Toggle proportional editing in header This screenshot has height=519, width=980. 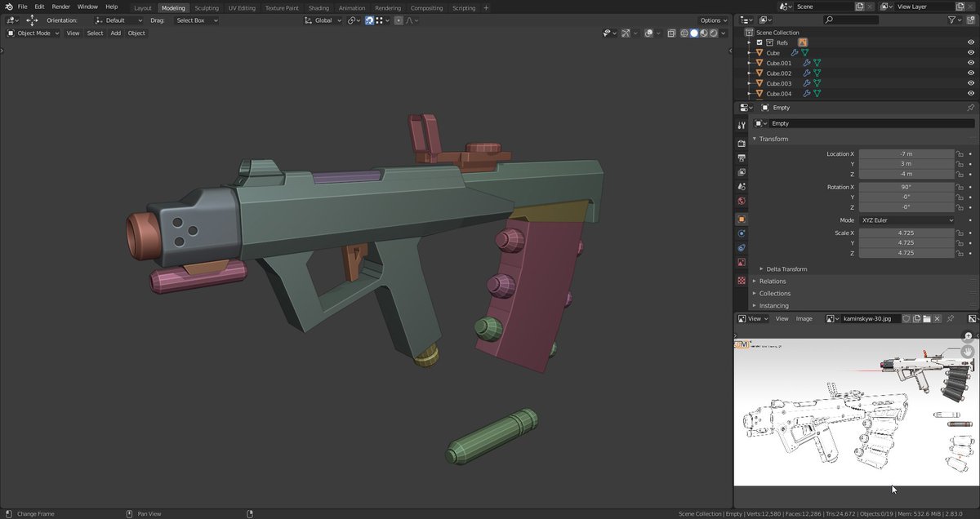pos(399,20)
